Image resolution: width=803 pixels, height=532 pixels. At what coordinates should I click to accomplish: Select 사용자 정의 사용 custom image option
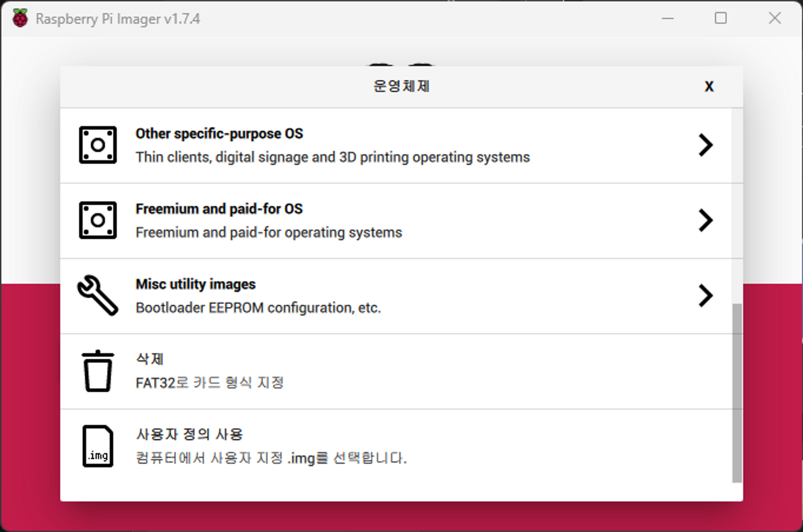[x=396, y=447]
